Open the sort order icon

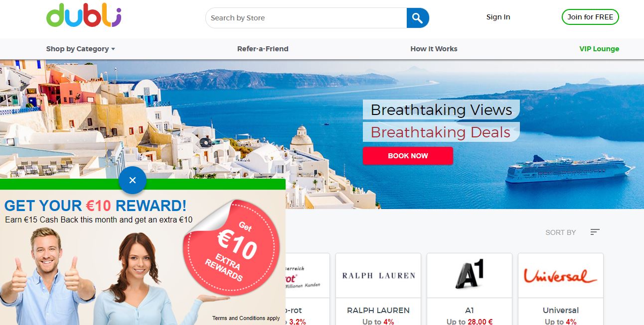tap(595, 232)
